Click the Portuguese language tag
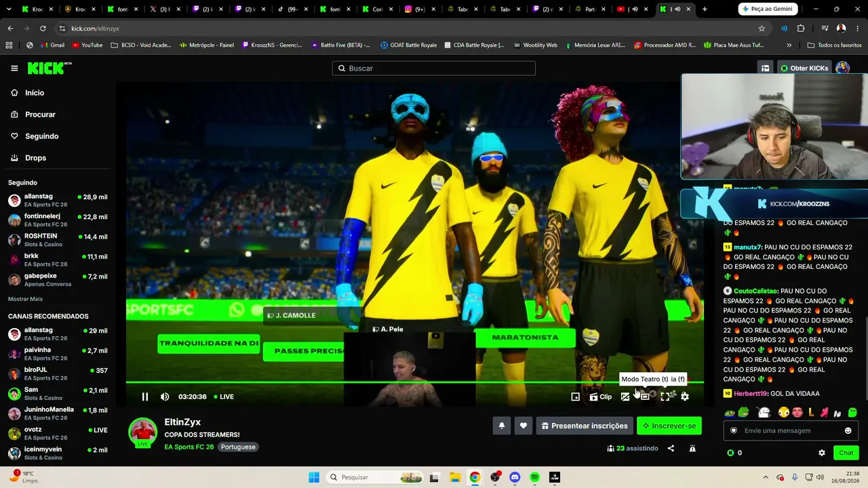The height and width of the screenshot is (488, 868). [238, 447]
